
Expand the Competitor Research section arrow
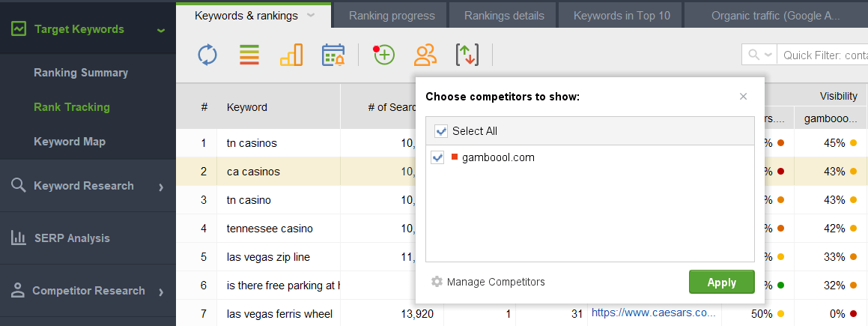[161, 292]
